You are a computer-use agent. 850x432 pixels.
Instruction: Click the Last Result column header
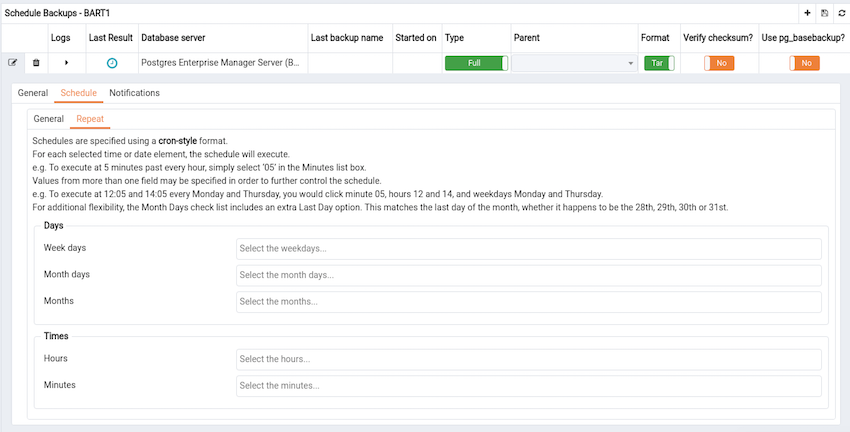coord(111,38)
